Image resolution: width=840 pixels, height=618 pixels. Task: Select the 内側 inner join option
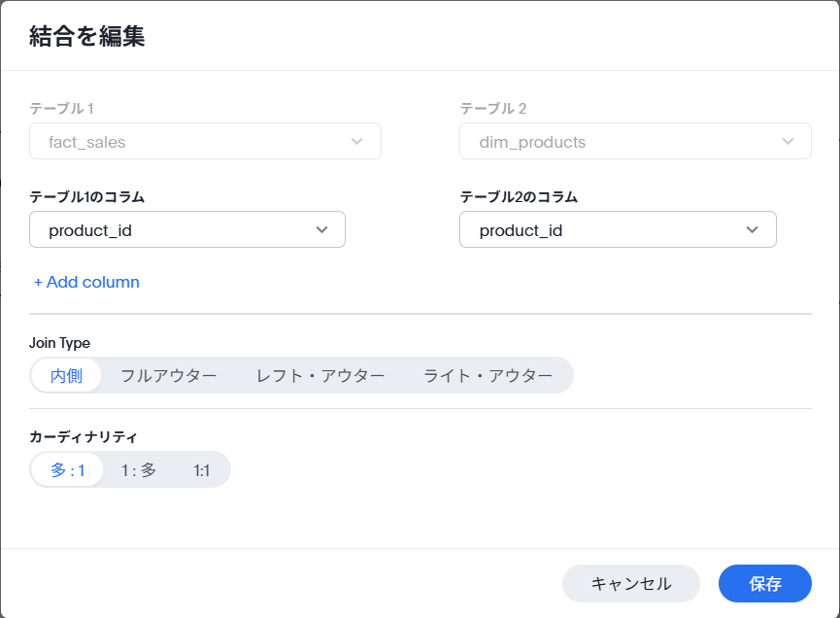point(66,375)
